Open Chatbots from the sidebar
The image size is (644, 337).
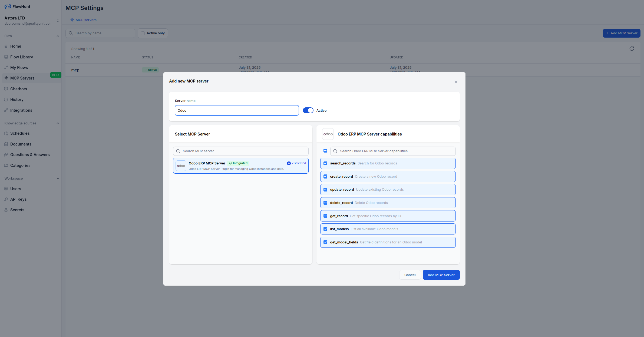pyautogui.click(x=18, y=89)
